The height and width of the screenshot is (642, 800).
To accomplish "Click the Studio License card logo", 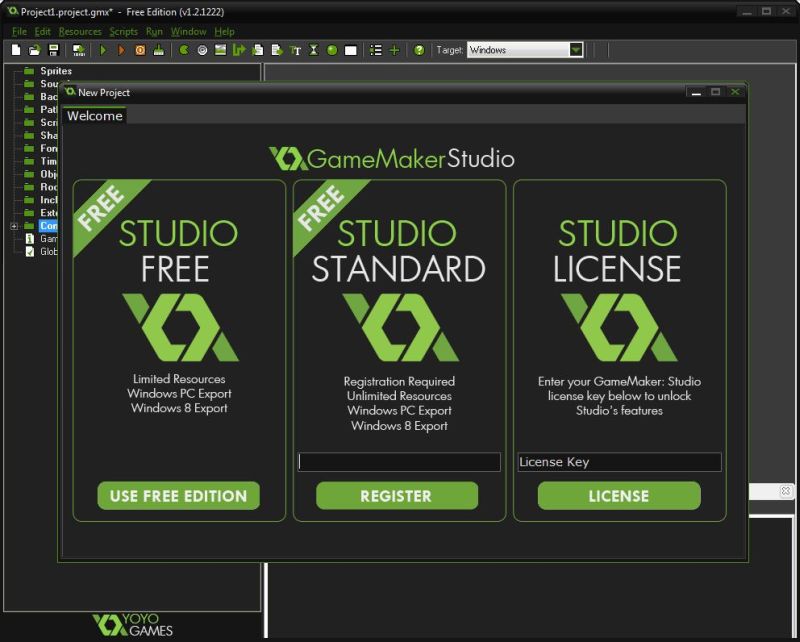I will point(619,327).
